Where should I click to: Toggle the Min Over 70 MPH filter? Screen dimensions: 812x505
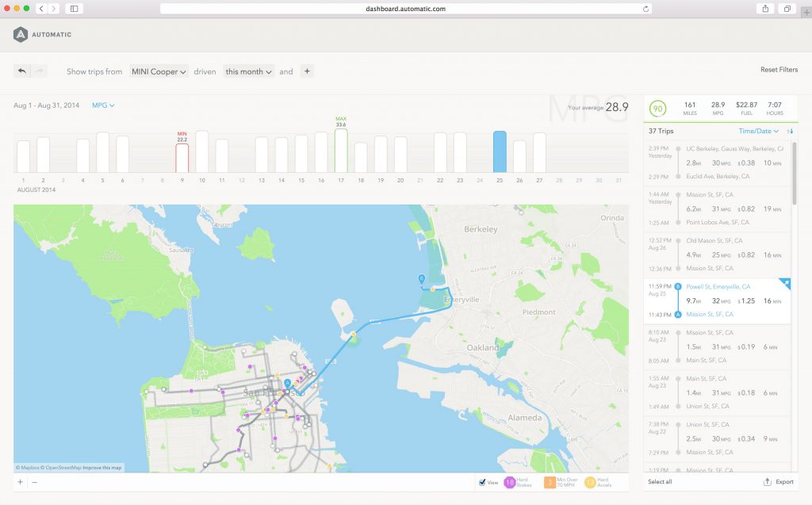click(x=549, y=482)
